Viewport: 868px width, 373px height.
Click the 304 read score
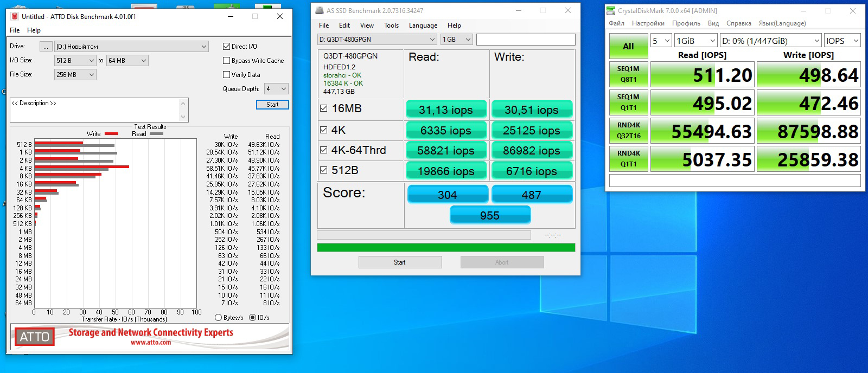(448, 195)
